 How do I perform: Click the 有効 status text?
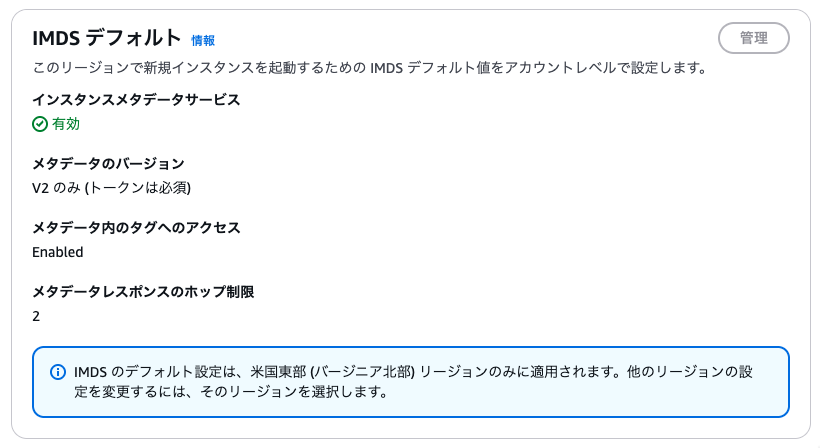pos(66,124)
